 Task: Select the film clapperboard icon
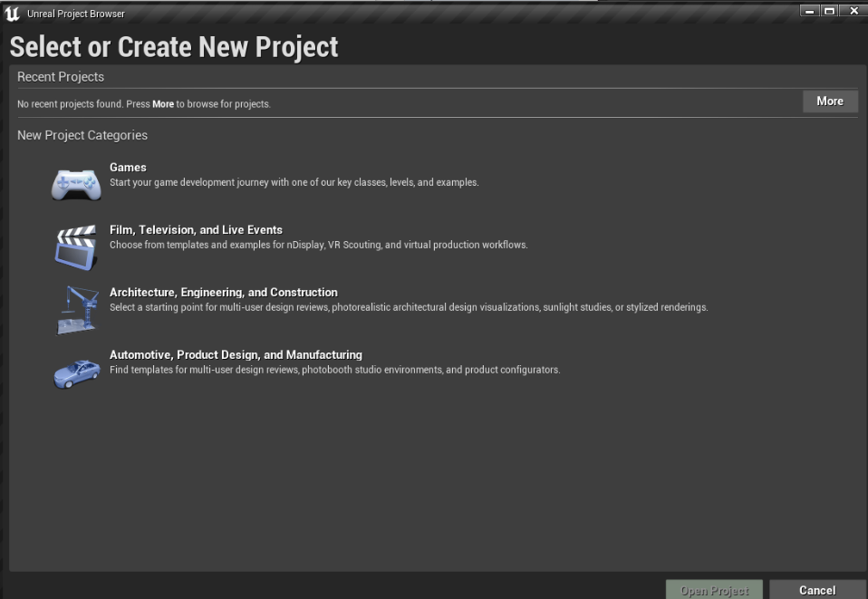pos(76,246)
